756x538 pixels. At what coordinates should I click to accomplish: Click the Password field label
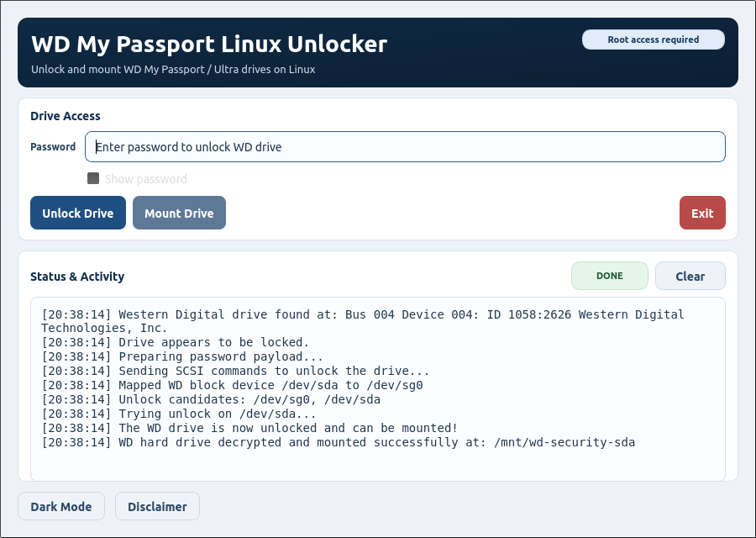coord(53,146)
